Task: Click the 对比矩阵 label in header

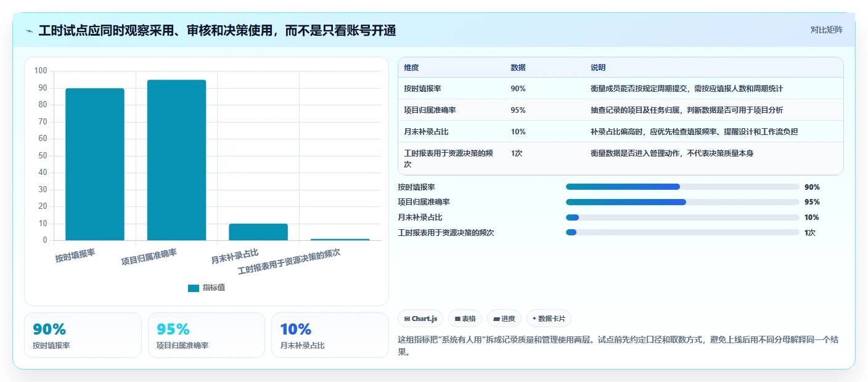Action: tap(826, 30)
